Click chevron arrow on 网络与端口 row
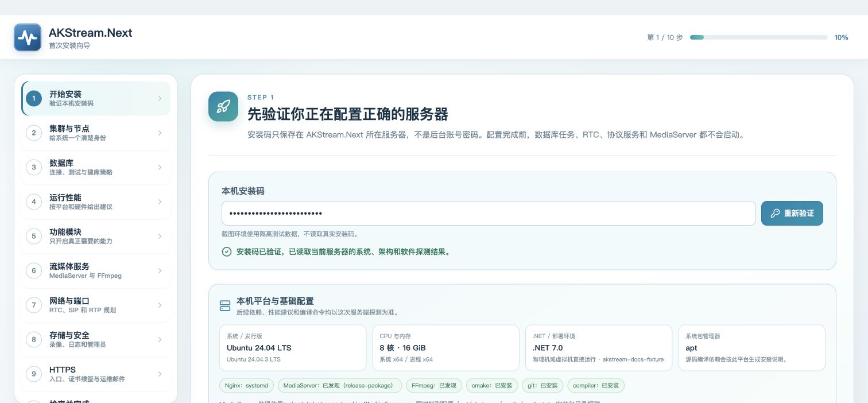 click(x=160, y=305)
